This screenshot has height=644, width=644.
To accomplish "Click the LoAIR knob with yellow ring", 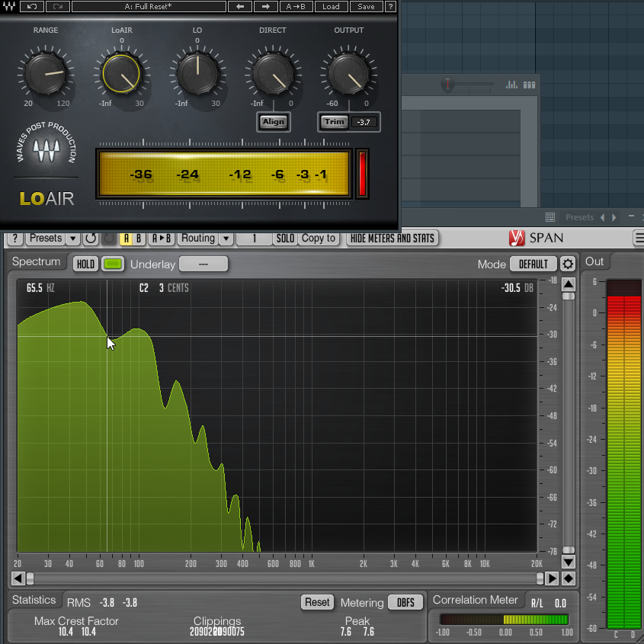I will click(x=121, y=73).
